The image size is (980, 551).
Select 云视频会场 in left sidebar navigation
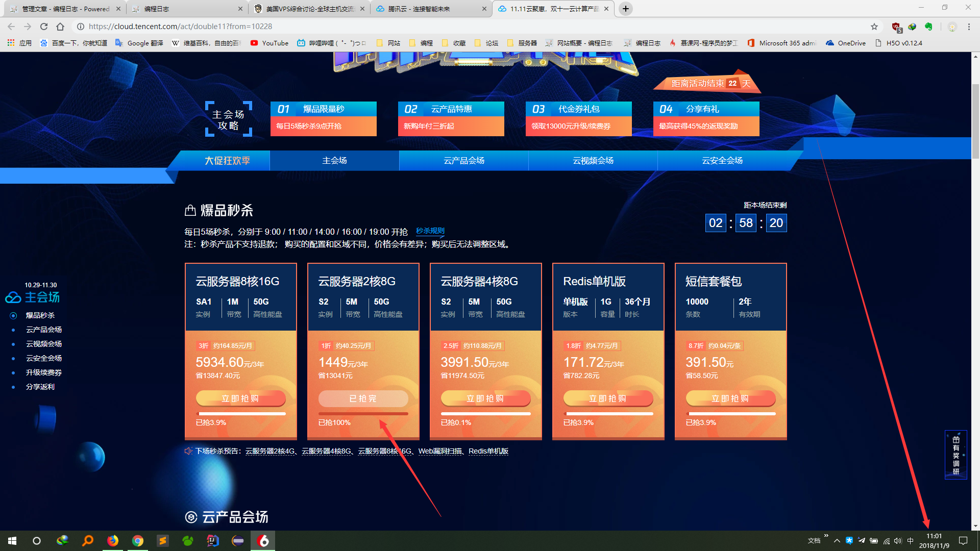(x=44, y=344)
